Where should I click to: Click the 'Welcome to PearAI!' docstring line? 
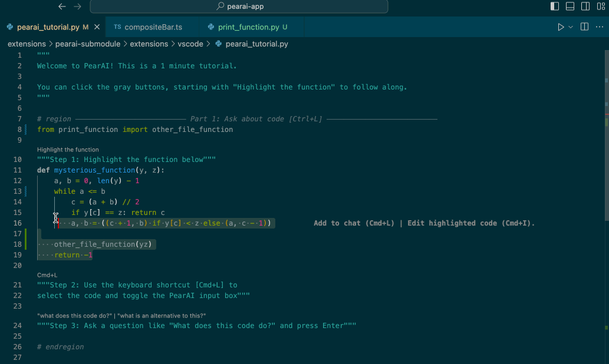pos(137,66)
